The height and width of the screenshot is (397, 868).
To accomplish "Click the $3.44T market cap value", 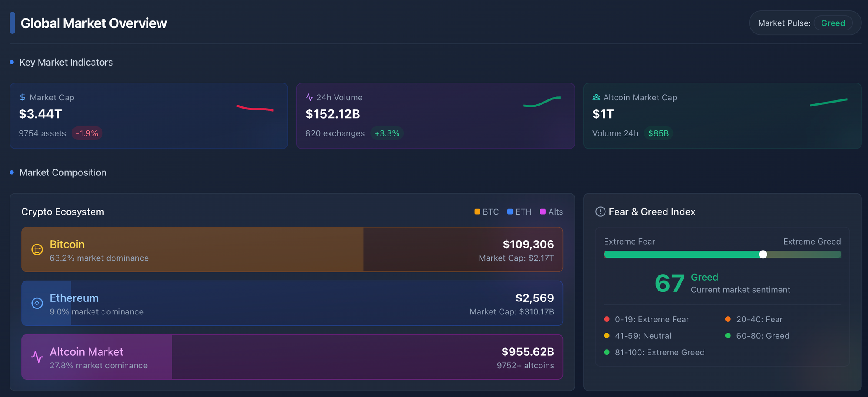I will pos(40,114).
